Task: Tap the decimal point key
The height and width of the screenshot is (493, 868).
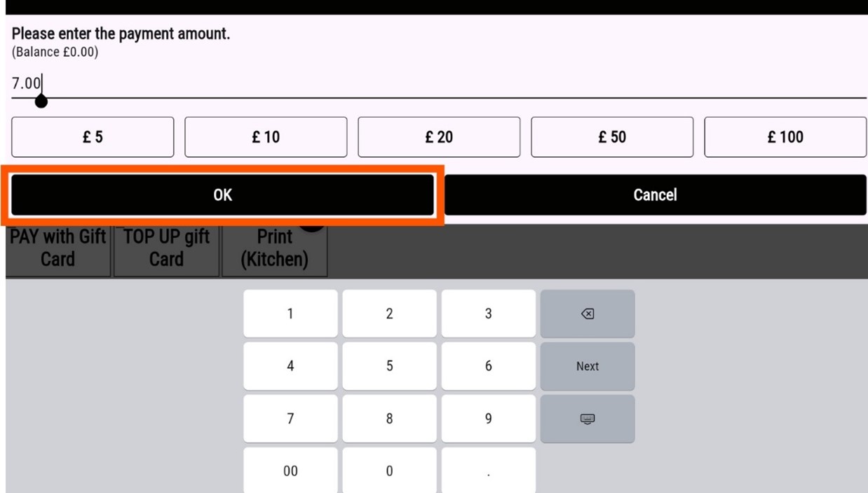Action: [x=488, y=471]
